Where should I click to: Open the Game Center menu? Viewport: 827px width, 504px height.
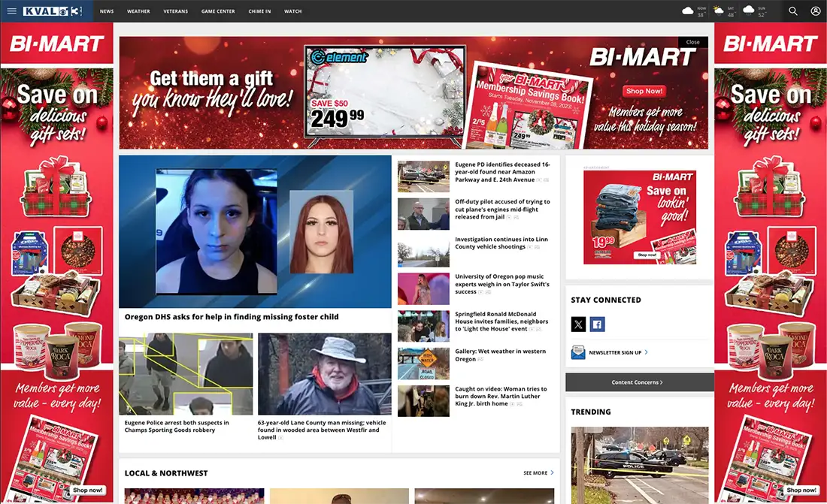[x=218, y=11]
